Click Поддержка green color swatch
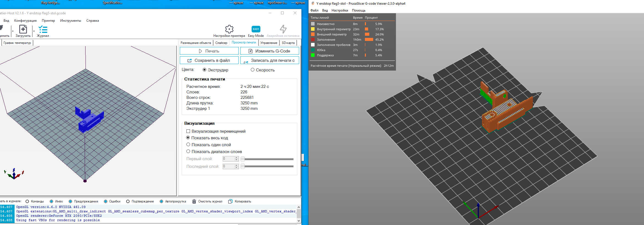 [x=313, y=55]
